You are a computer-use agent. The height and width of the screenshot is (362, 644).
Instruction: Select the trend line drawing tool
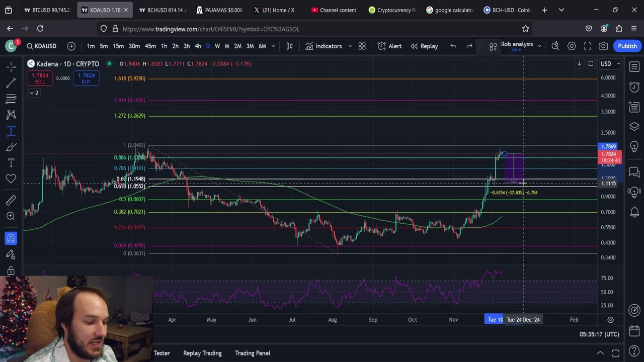(11, 82)
